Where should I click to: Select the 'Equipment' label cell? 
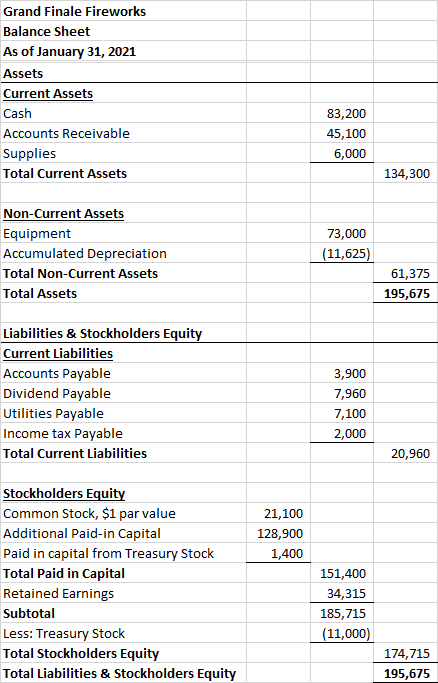[123, 233]
